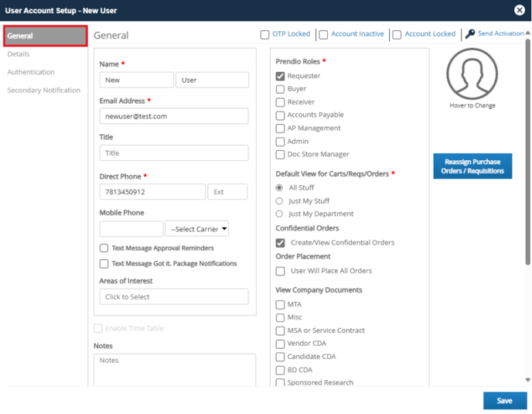Click the user avatar placeholder image

point(472,74)
